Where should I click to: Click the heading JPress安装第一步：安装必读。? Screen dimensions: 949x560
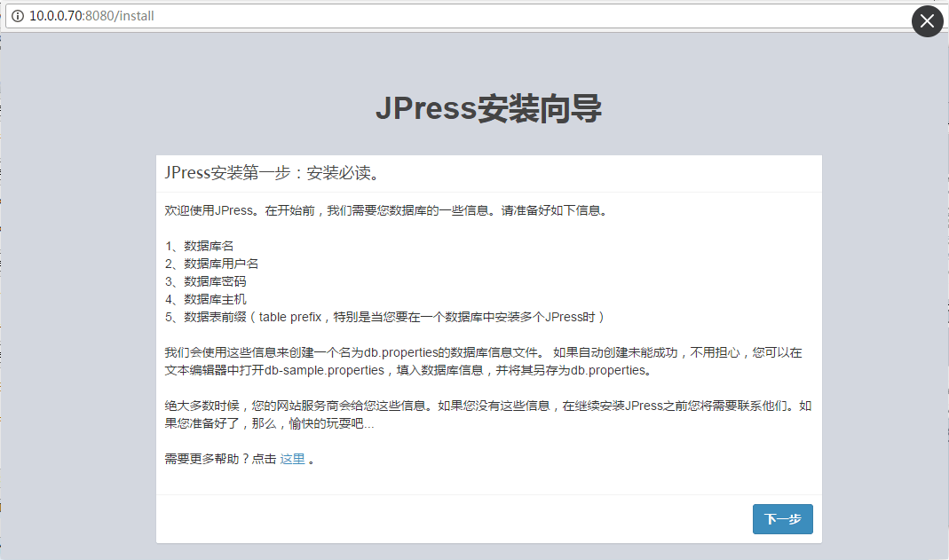pyautogui.click(x=273, y=173)
